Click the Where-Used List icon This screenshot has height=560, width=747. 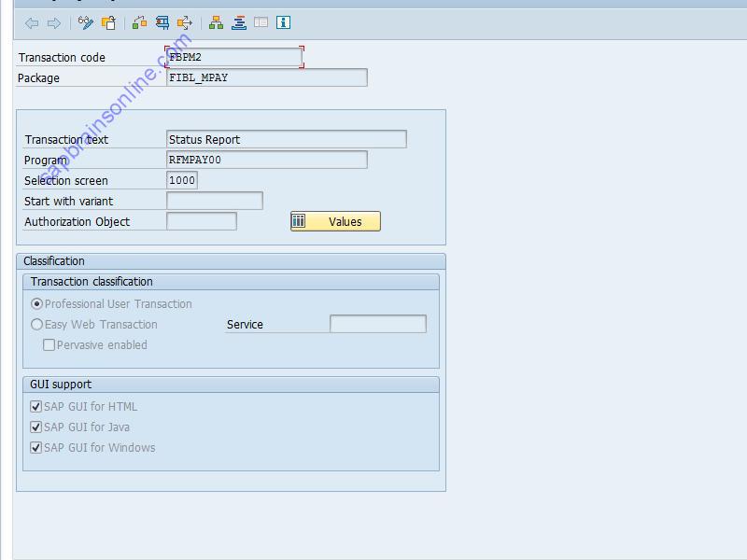pyautogui.click(x=139, y=22)
